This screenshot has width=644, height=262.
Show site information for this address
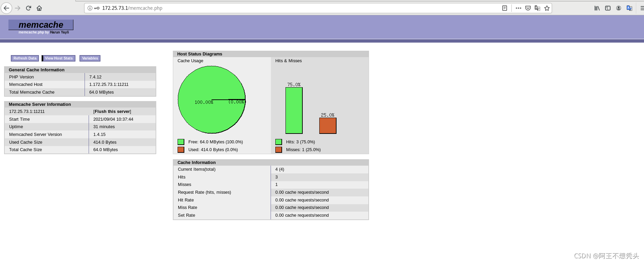[x=90, y=8]
